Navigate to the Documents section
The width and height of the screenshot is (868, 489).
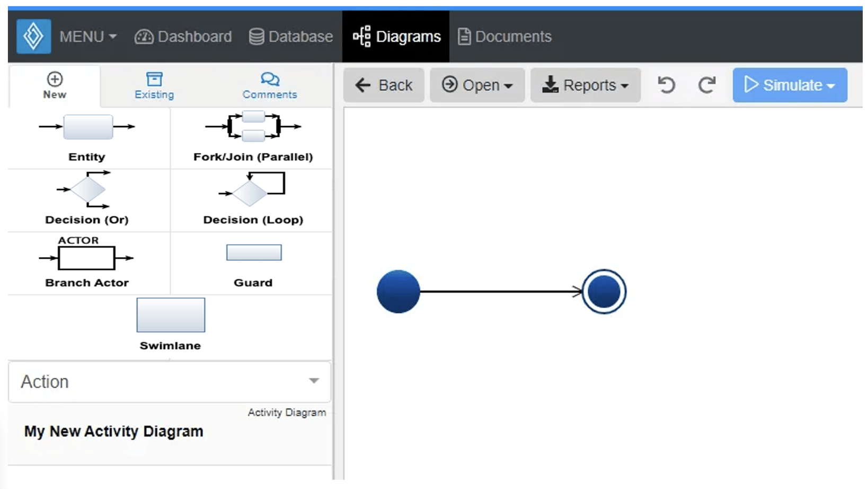(x=504, y=36)
